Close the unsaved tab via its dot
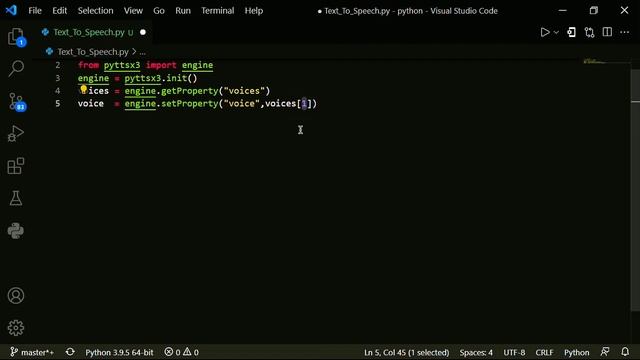The height and width of the screenshot is (360, 640). (142, 32)
